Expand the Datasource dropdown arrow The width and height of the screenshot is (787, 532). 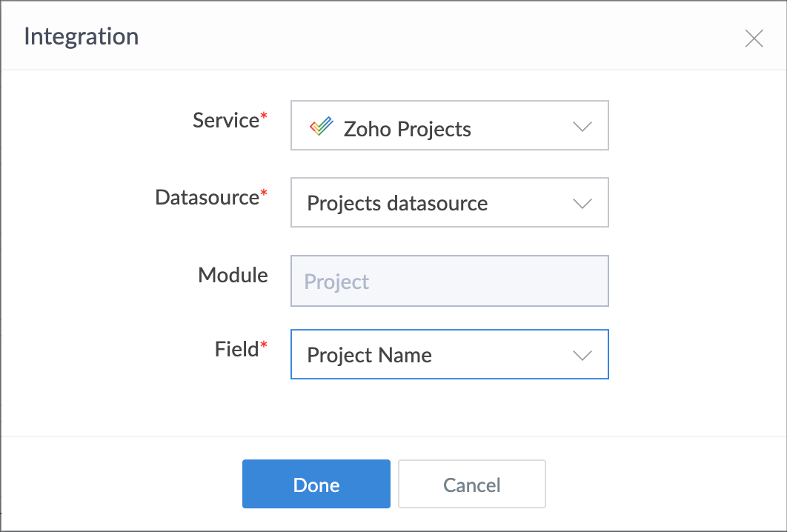(582, 203)
